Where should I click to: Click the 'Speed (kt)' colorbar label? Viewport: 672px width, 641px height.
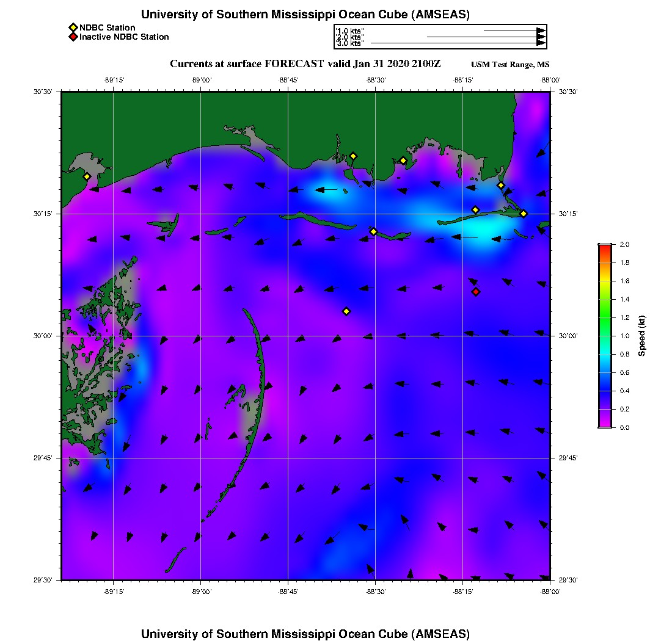[641, 336]
